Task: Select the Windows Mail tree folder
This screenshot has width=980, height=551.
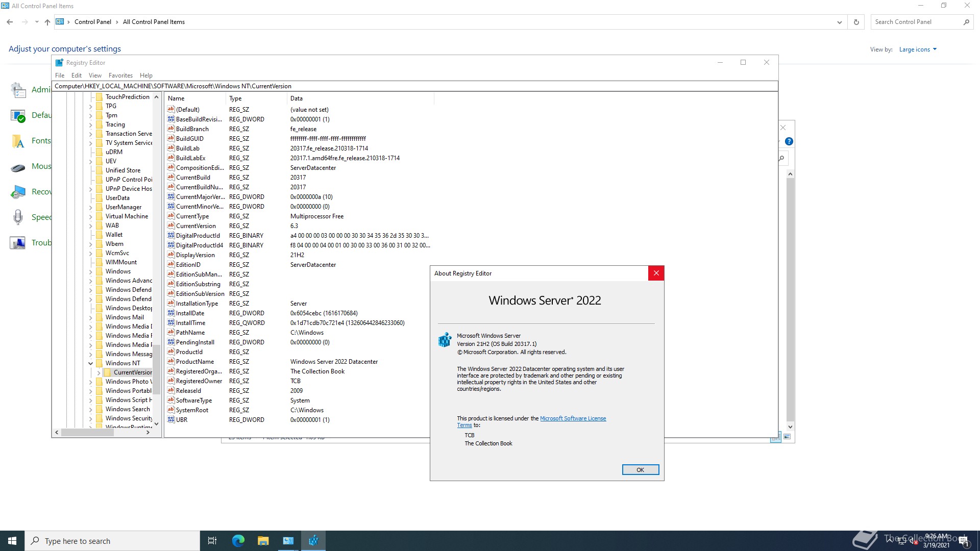Action: (x=125, y=317)
